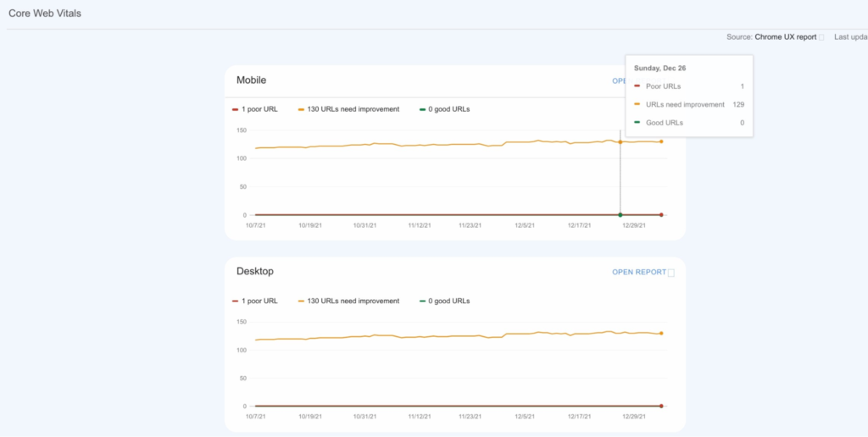The width and height of the screenshot is (868, 437).
Task: Click the external-link icon beside Chrome UX report
Action: pos(821,37)
